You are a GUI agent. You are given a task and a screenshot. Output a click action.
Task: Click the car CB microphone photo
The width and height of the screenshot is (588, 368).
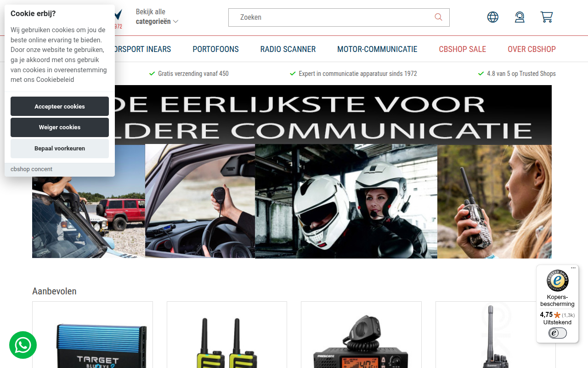(200, 201)
